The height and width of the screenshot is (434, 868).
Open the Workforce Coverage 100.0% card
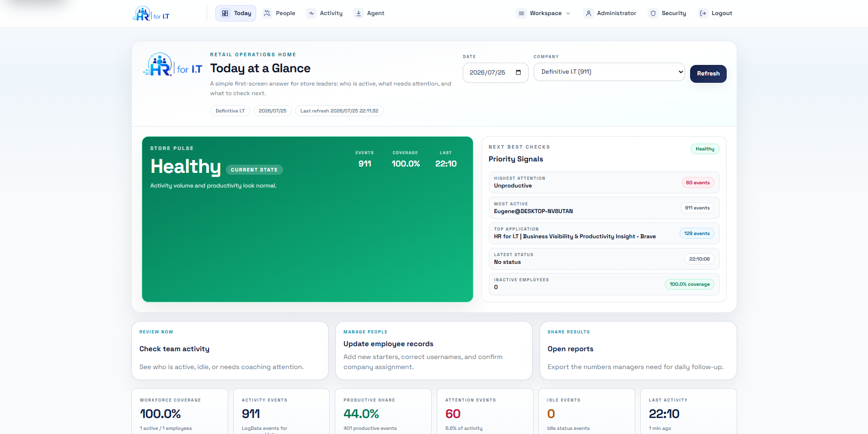pyautogui.click(x=180, y=411)
